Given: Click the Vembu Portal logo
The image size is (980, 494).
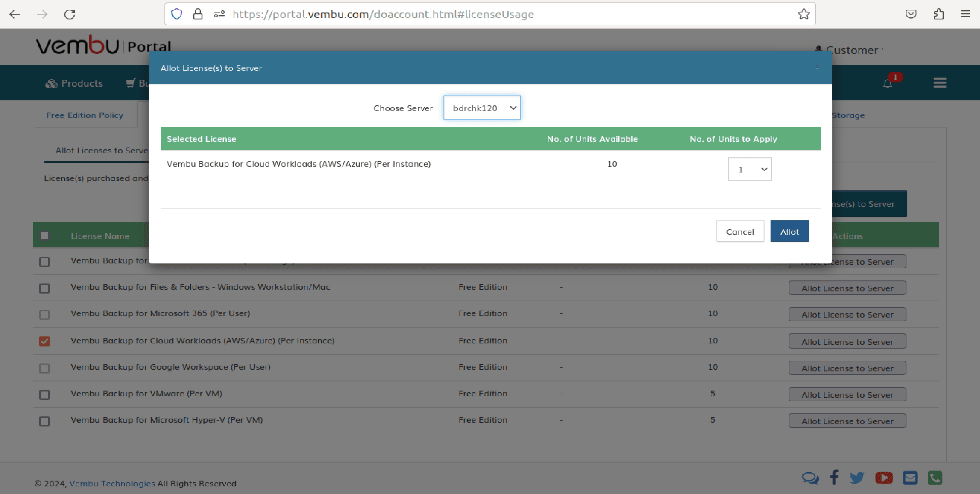Looking at the screenshot, I should point(103,45).
